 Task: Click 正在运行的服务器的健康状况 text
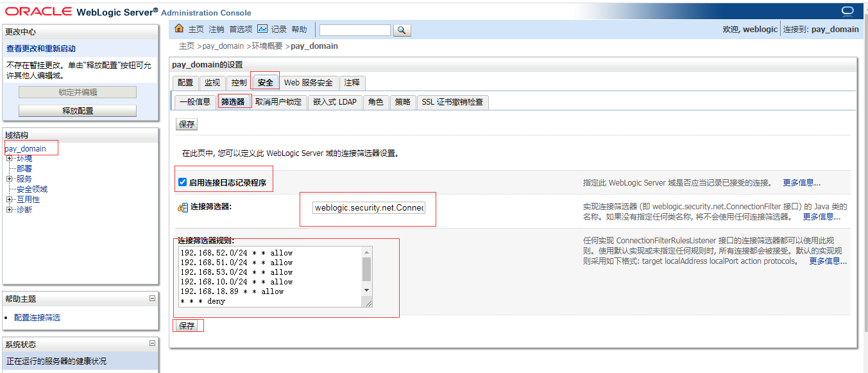pyautogui.click(x=56, y=361)
